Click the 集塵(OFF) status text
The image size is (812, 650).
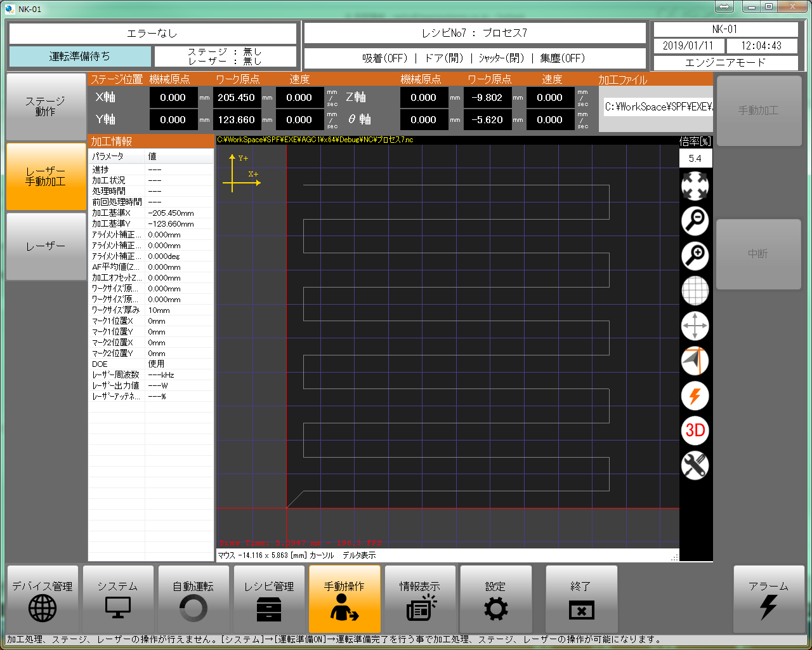tap(563, 58)
